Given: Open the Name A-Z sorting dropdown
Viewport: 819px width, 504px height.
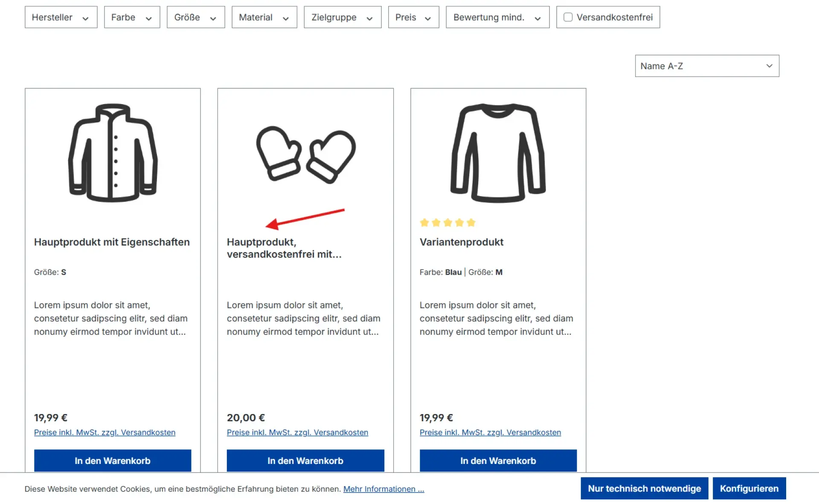Looking at the screenshot, I should coord(707,66).
